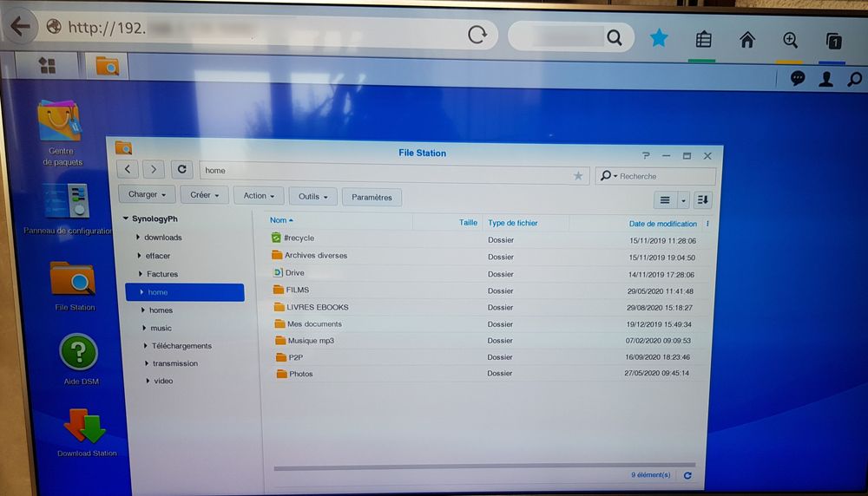Open the browser home page icon
This screenshot has width=868, height=496.
pos(746,39)
